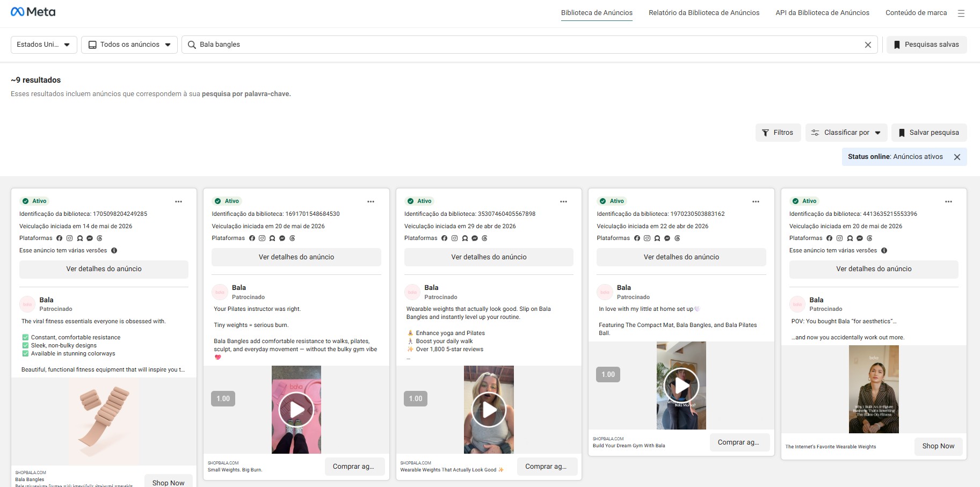
Task: Play the pink Bala mat video ad
Action: click(x=296, y=410)
